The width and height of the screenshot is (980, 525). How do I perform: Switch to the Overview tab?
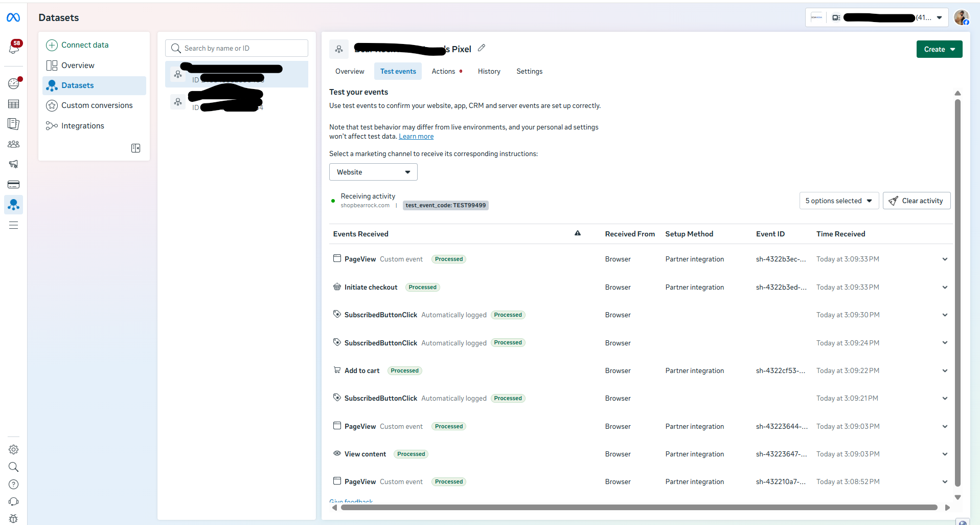coord(350,71)
